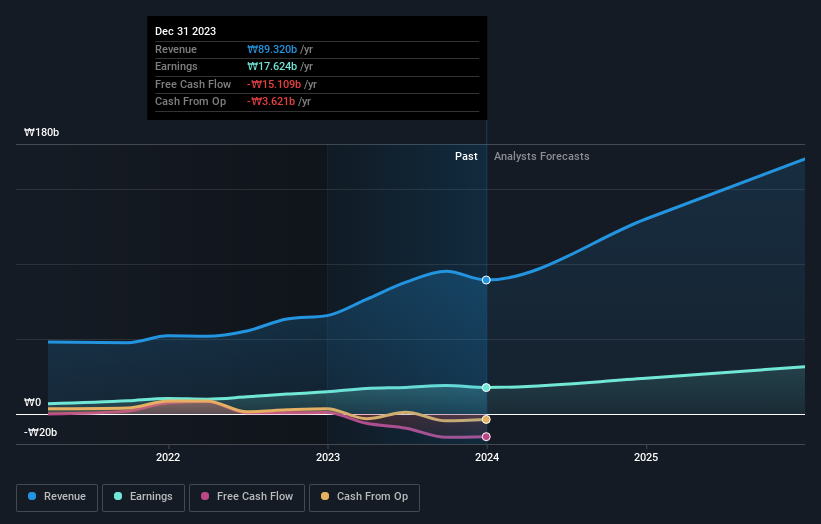Image resolution: width=821 pixels, height=524 pixels.
Task: Click the -₩20b y-axis label
Action: 40,432
